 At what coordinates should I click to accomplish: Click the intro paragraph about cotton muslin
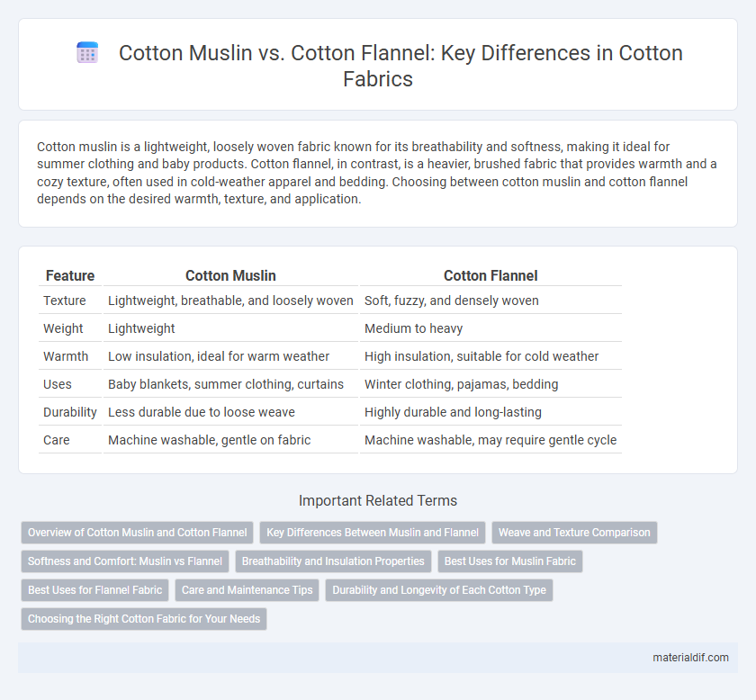(x=378, y=173)
